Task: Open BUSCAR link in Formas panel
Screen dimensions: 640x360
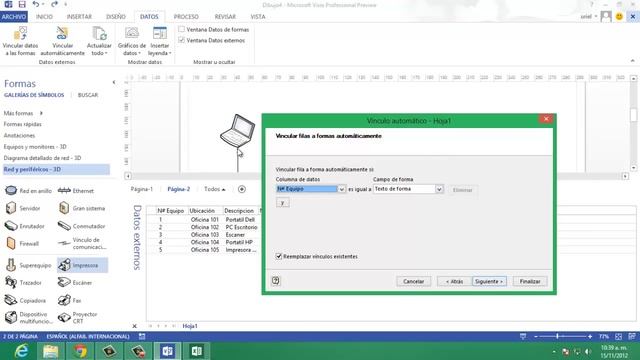Action: tap(88, 95)
